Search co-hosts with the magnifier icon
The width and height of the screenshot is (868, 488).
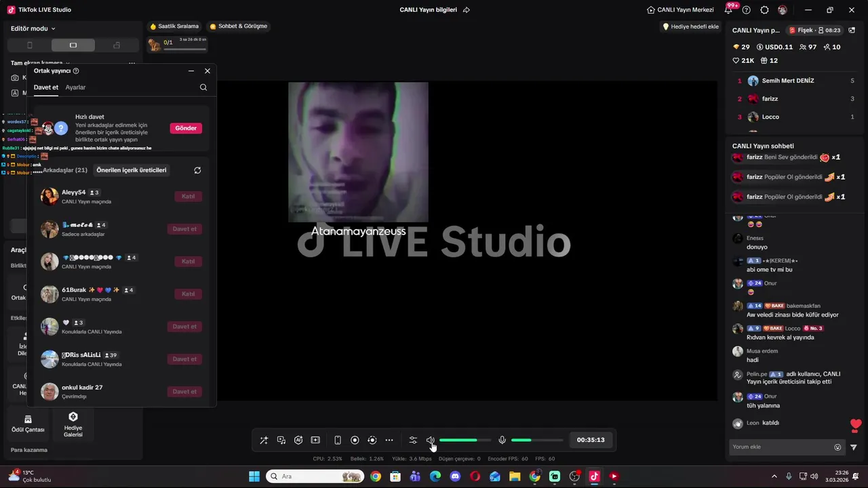203,87
